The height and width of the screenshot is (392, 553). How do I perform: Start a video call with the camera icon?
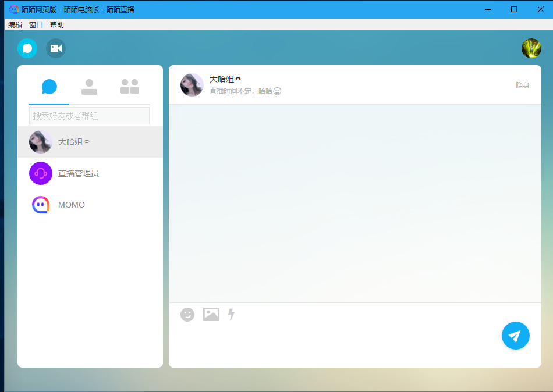pyautogui.click(x=55, y=48)
